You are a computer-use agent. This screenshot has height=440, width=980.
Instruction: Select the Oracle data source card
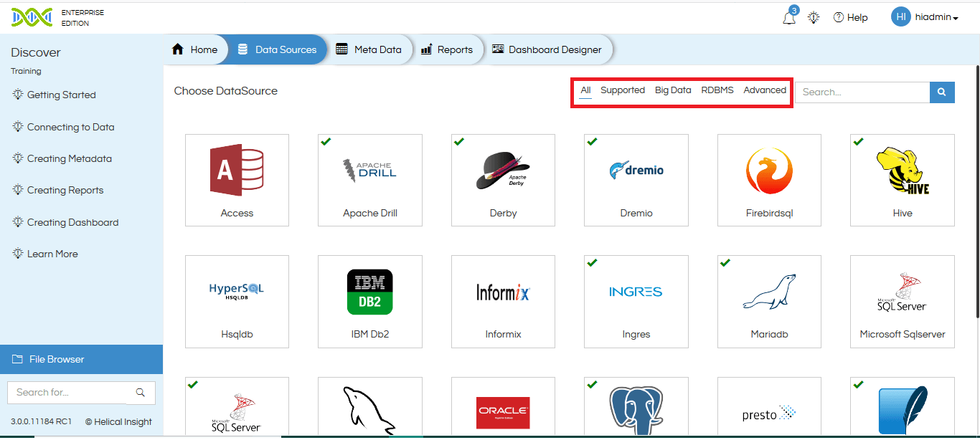tap(503, 406)
